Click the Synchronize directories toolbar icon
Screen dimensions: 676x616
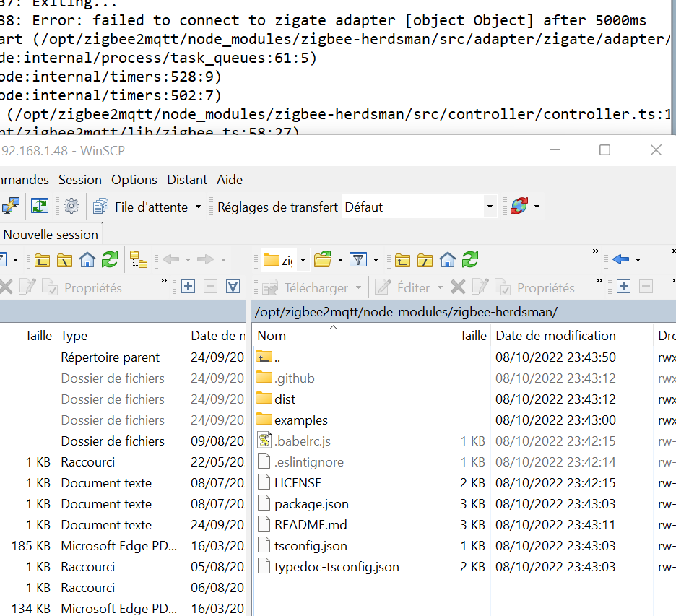pyautogui.click(x=40, y=206)
